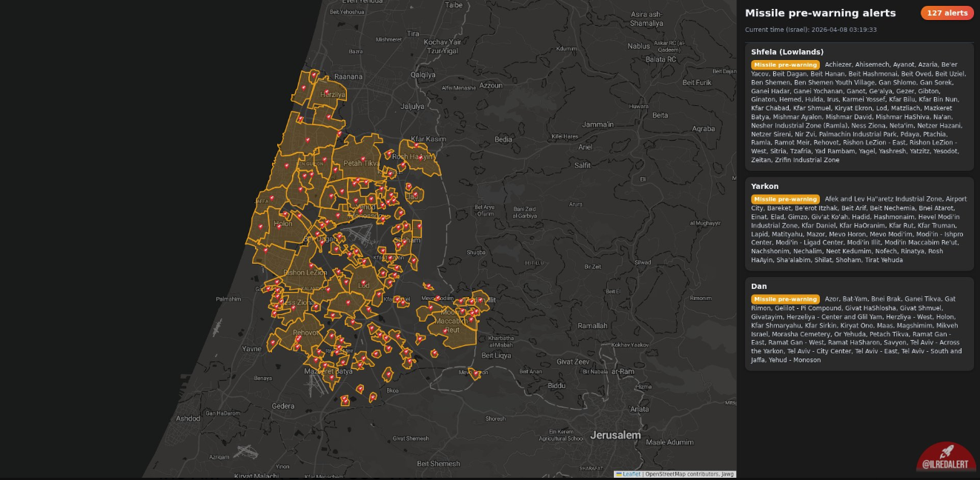Image resolution: width=980 pixels, height=480 pixels.
Task: Click the Missile pre-warning alerts panel title
Action: [x=820, y=13]
